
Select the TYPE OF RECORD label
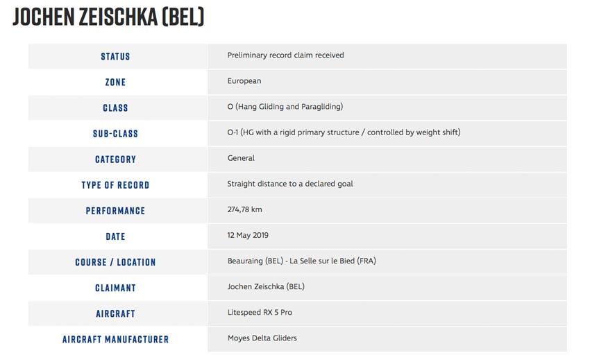tap(115, 185)
